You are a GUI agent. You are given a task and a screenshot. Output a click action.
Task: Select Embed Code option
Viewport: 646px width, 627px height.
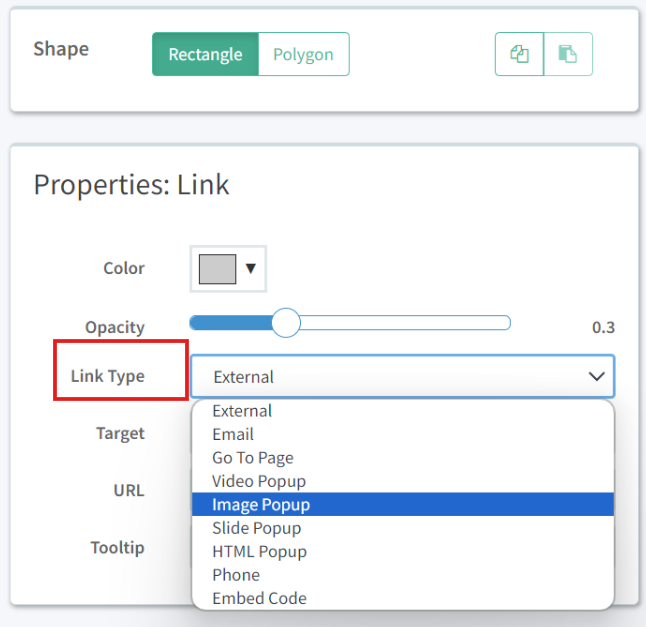(x=259, y=598)
